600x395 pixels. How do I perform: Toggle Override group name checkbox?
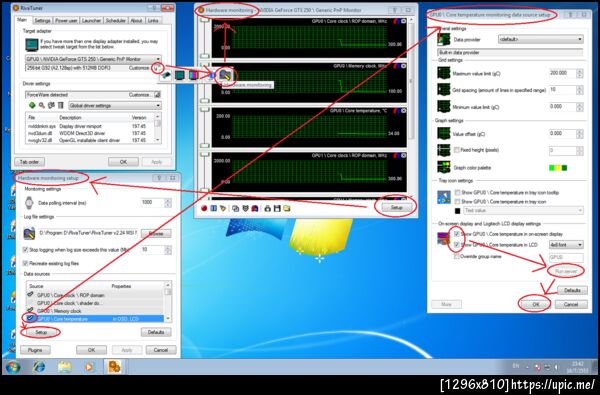pyautogui.click(x=457, y=256)
